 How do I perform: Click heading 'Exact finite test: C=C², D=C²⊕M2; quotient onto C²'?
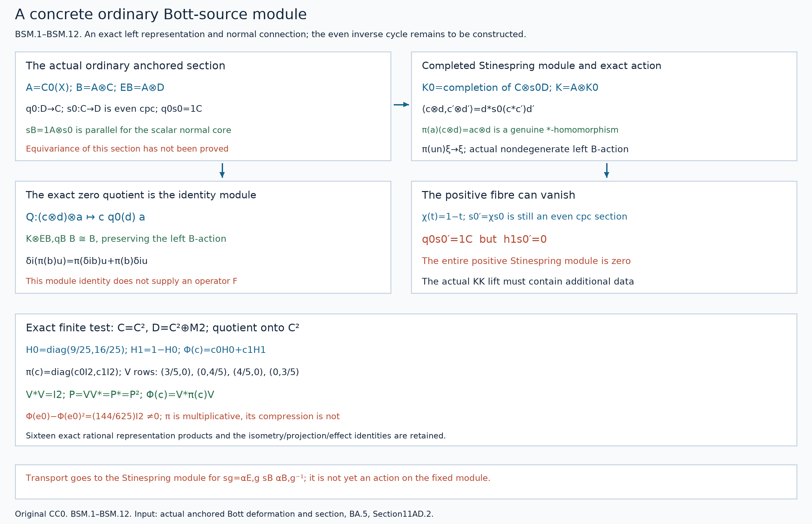tap(162, 328)
